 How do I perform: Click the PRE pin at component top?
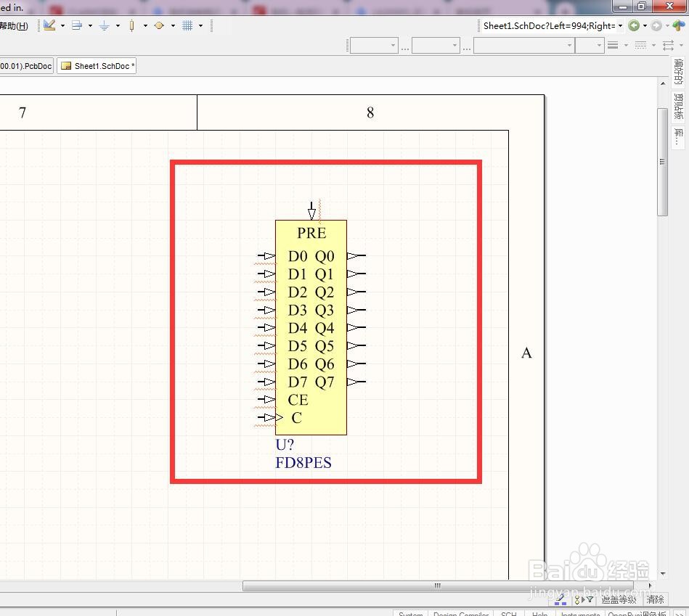tap(311, 210)
